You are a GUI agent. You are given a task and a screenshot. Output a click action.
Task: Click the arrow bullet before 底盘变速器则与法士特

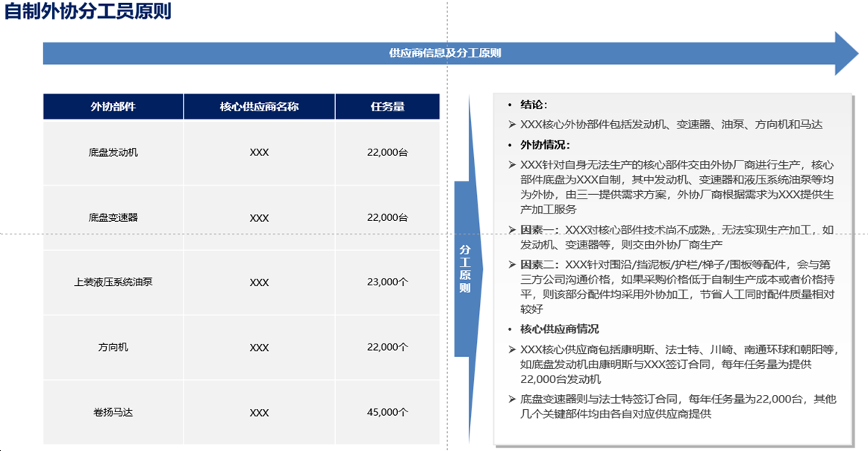pyautogui.click(x=512, y=399)
